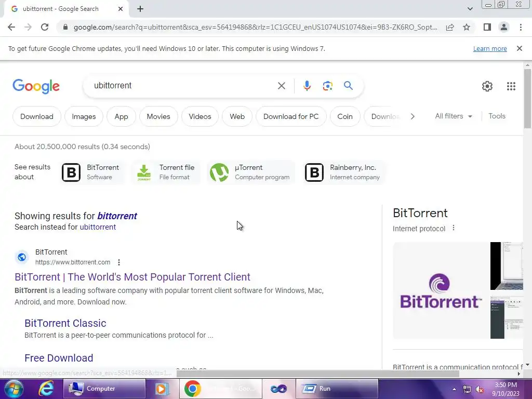Select the Images filter chip

84,116
